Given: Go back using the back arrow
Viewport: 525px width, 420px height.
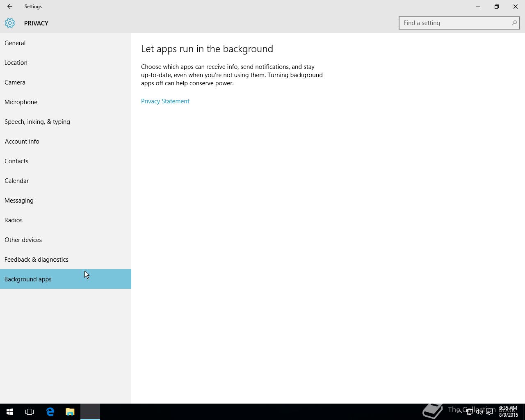Looking at the screenshot, I should [x=9, y=7].
